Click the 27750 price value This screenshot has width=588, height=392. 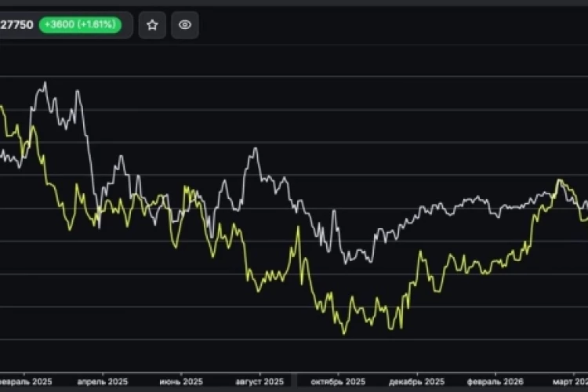tap(16, 25)
